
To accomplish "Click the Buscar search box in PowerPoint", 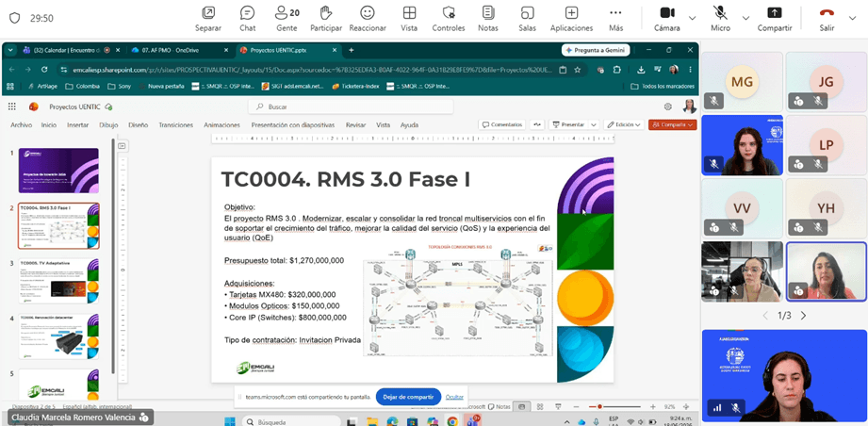I will coord(351,106).
